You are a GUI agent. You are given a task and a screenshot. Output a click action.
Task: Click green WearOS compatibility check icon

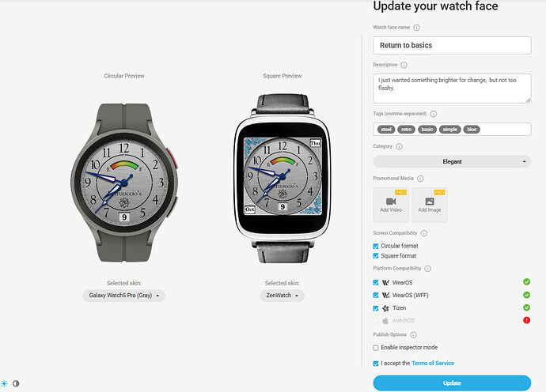526,281
